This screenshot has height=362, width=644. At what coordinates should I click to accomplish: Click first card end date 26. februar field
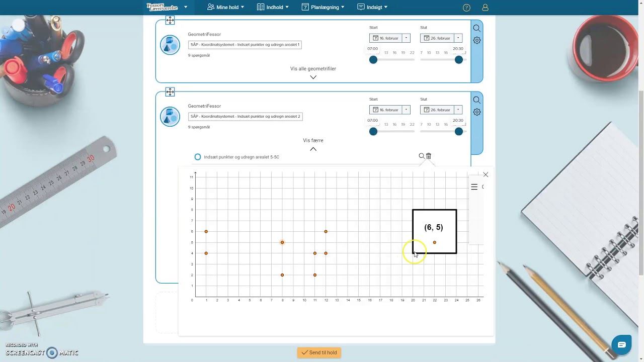coord(437,38)
